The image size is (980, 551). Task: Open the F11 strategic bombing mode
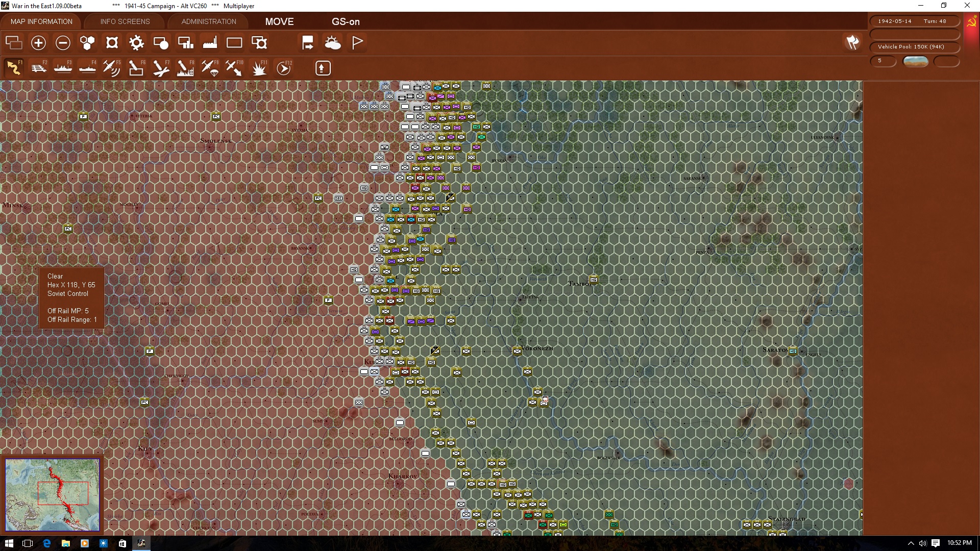click(x=259, y=68)
